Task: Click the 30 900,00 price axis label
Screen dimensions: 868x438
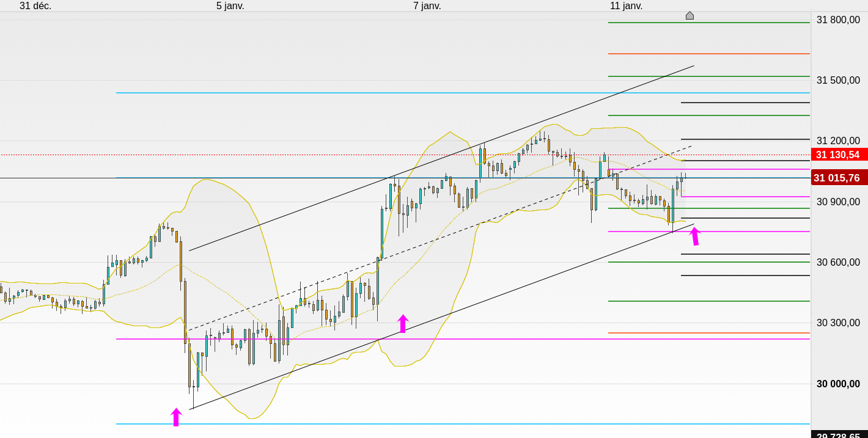Action: pyautogui.click(x=838, y=202)
